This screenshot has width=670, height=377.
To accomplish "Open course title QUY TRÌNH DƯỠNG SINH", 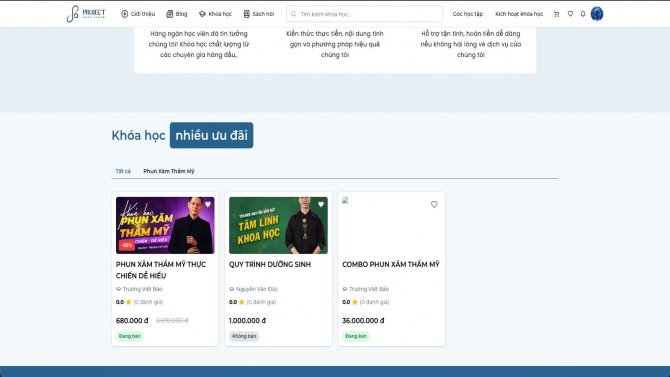I will click(x=270, y=264).
